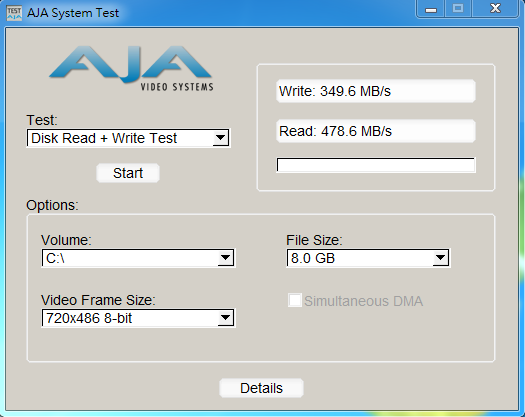Click the Video Frame Size: label
Viewport: 525px width, 417px height.
(98, 300)
